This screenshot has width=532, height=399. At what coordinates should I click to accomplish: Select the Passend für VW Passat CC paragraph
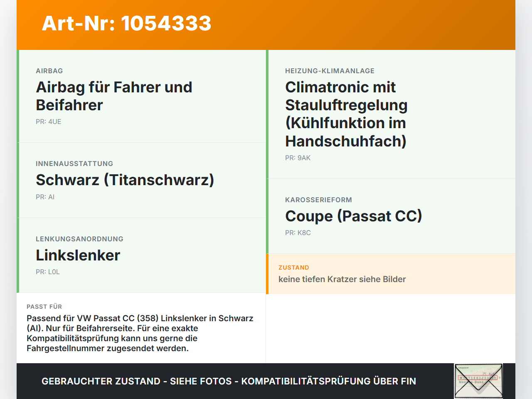tap(140, 333)
